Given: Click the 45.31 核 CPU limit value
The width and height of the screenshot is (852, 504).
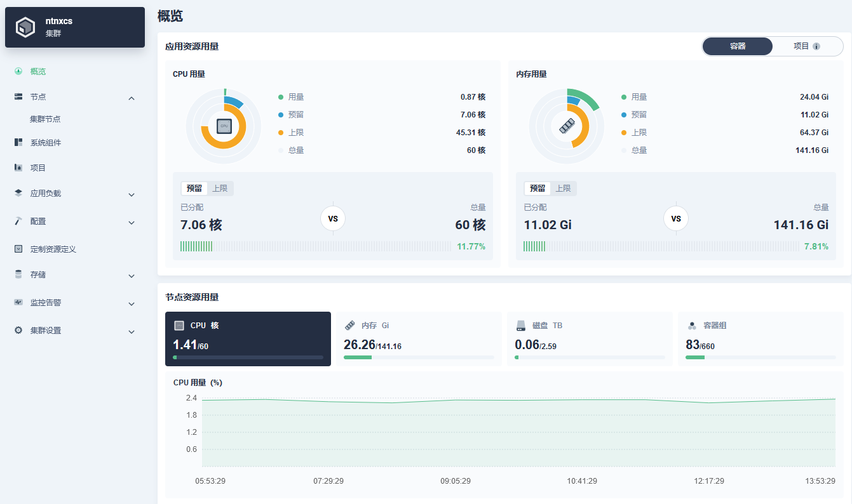Looking at the screenshot, I should pyautogui.click(x=471, y=133).
